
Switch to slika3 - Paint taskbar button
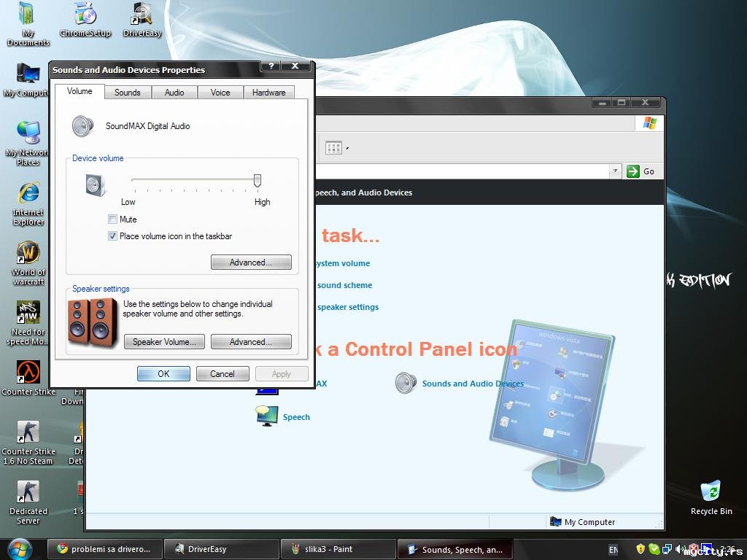(x=338, y=549)
